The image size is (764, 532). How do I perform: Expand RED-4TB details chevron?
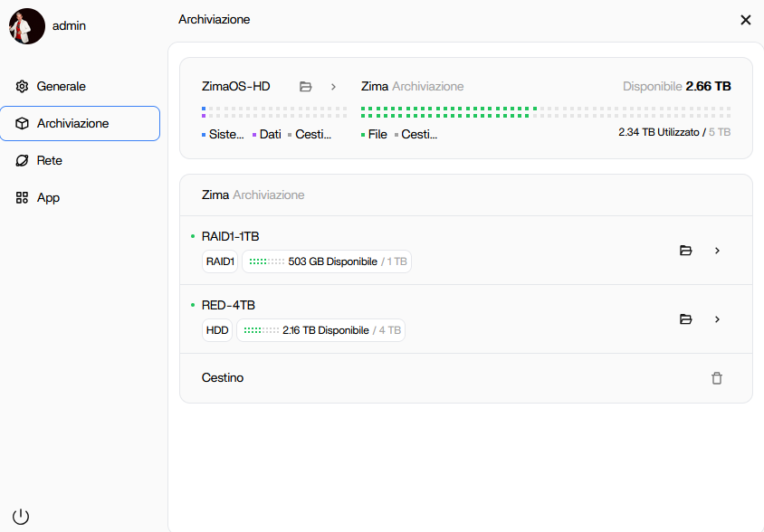[x=718, y=319]
